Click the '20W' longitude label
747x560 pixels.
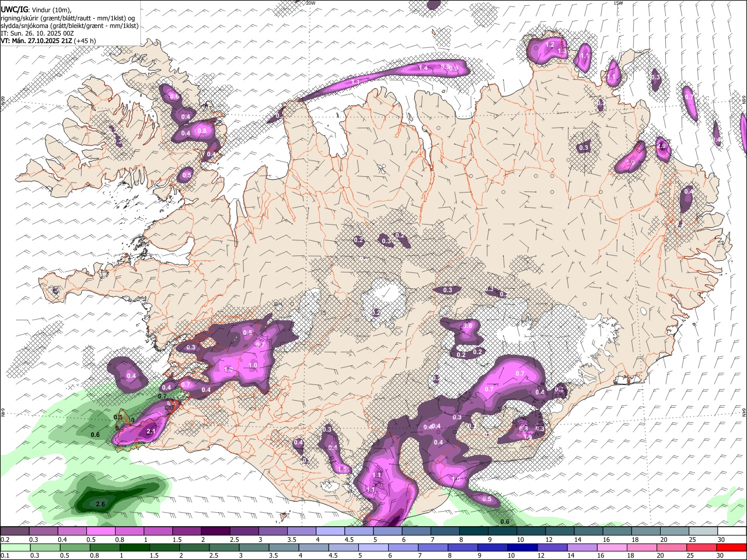point(310,3)
